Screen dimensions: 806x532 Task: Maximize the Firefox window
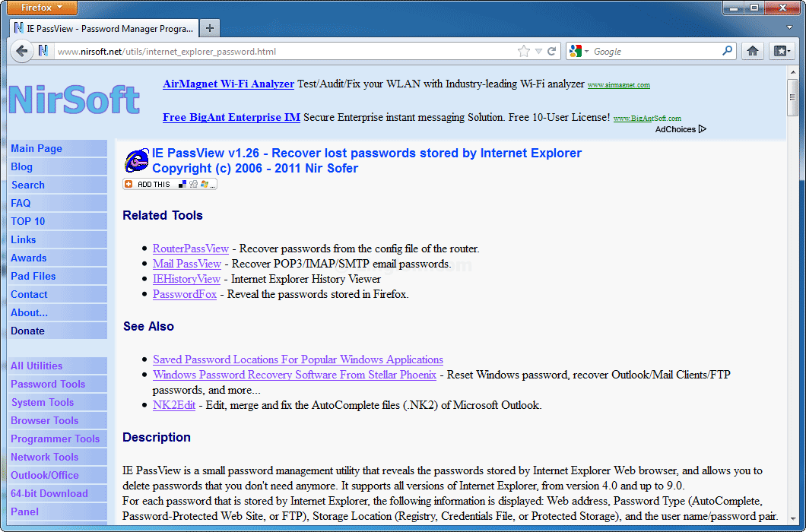[x=754, y=7]
